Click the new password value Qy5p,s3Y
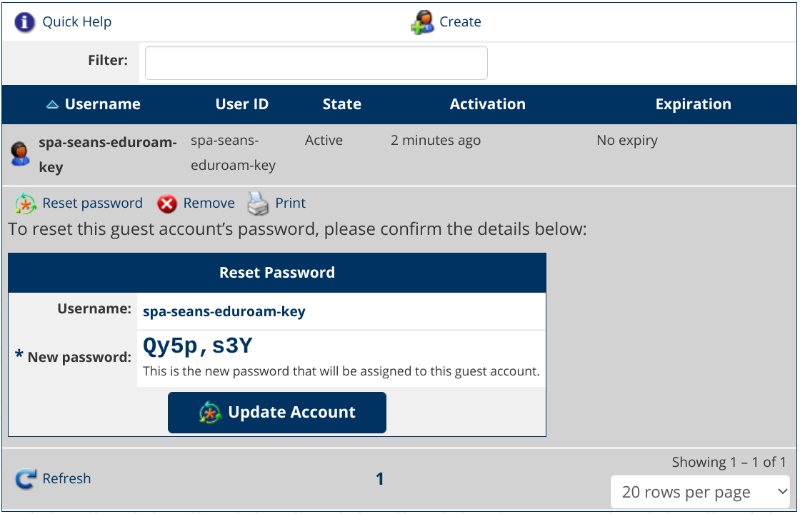 pos(197,346)
